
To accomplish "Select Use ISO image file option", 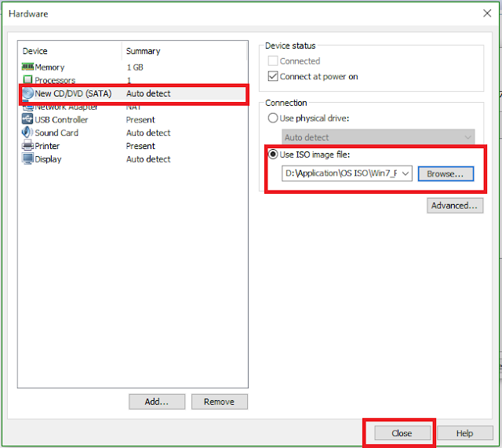I will coord(273,155).
